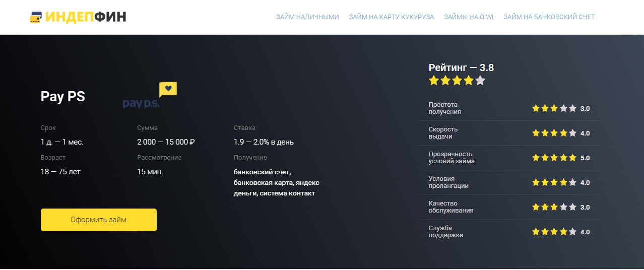The image size is (644, 270).
Task: Click the 4.0 score for Условия пролонгации
Action: click(x=585, y=183)
